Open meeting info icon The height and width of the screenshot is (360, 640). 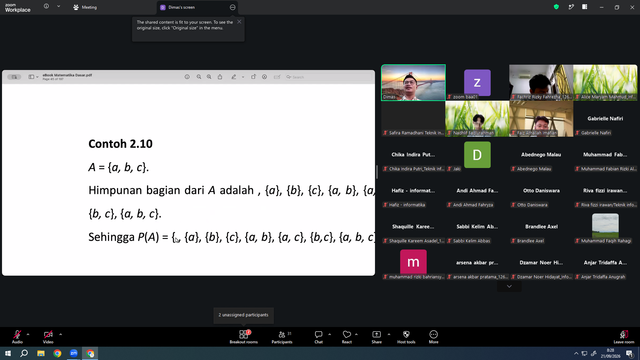(x=46, y=7)
